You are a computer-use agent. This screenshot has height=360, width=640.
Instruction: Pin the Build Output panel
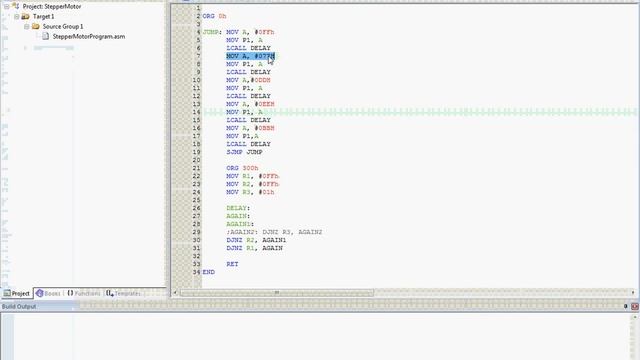click(x=625, y=306)
